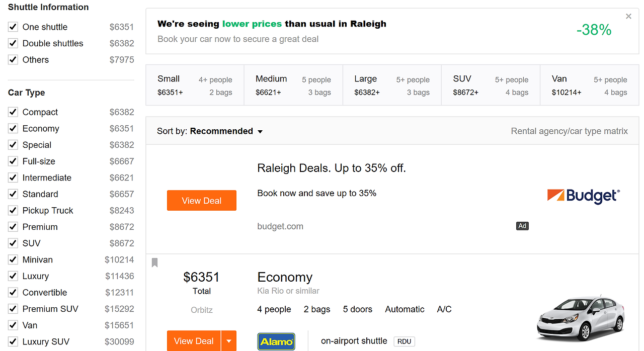Disable the Convertible car type filter
The width and height of the screenshot is (644, 351).
click(x=13, y=293)
